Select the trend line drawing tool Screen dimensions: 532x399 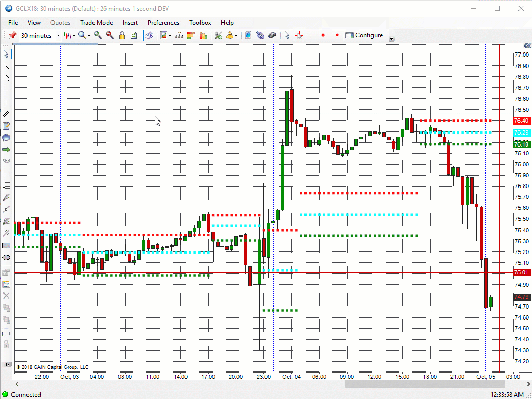(6, 66)
